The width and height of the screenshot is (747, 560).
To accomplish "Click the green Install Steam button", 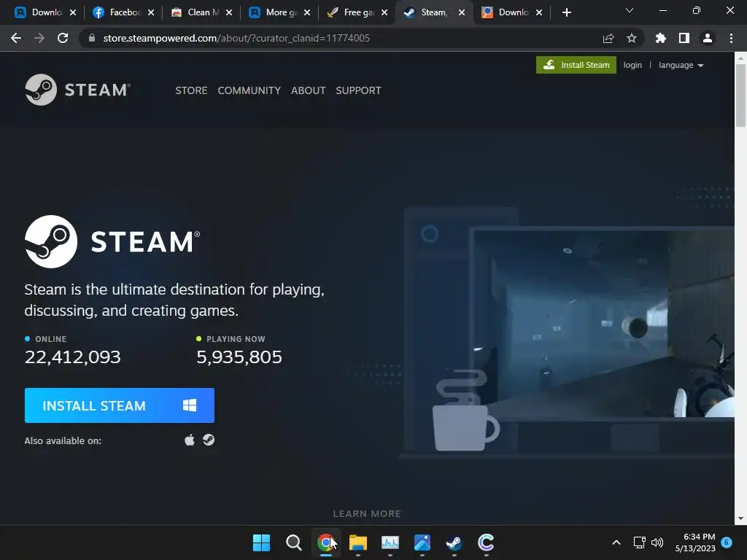I will click(576, 65).
